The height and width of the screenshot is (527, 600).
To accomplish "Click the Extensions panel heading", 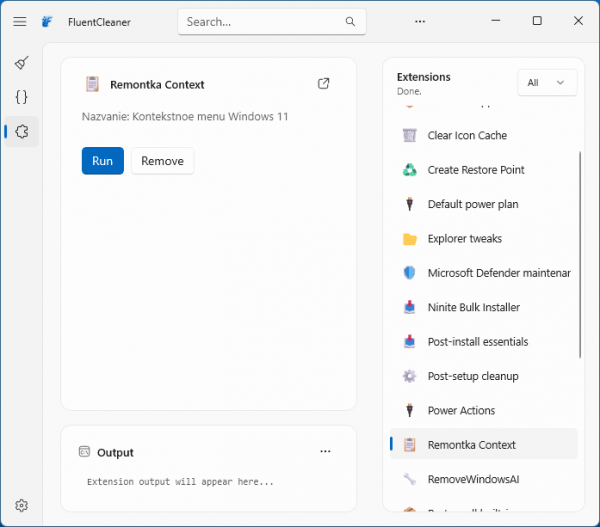I will 424,77.
